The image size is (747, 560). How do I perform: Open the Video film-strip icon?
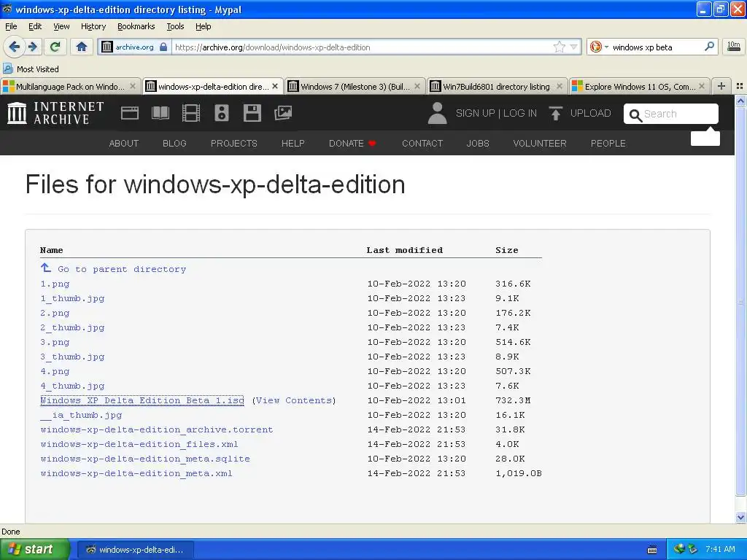pyautogui.click(x=191, y=113)
